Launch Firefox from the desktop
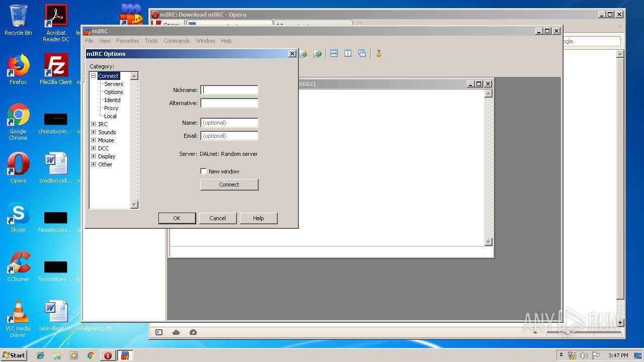This screenshot has height=362, width=644. coord(18,69)
